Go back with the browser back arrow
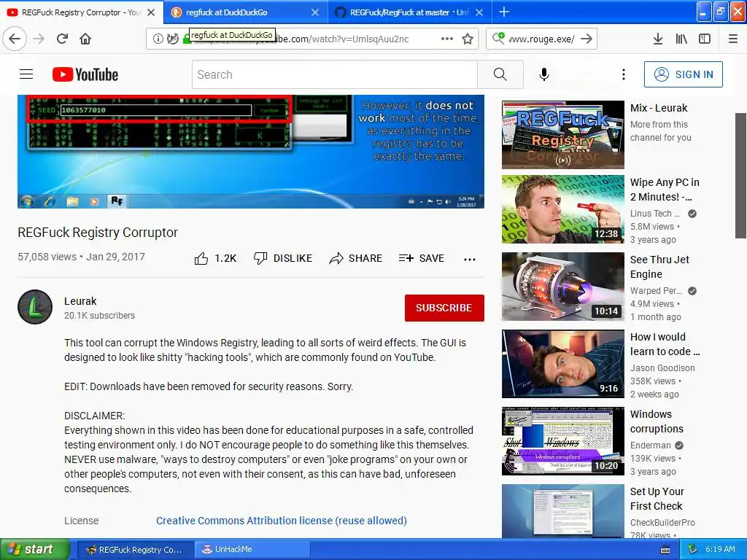 tap(15, 39)
